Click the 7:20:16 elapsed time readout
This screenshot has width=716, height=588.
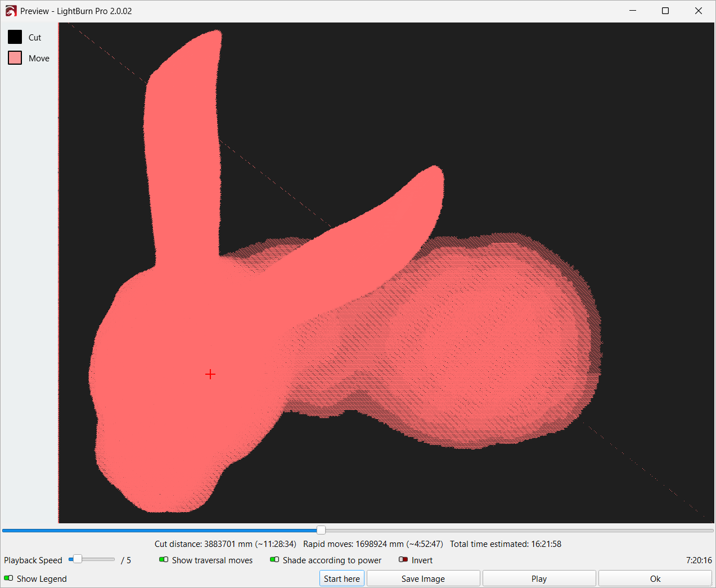tap(699, 560)
